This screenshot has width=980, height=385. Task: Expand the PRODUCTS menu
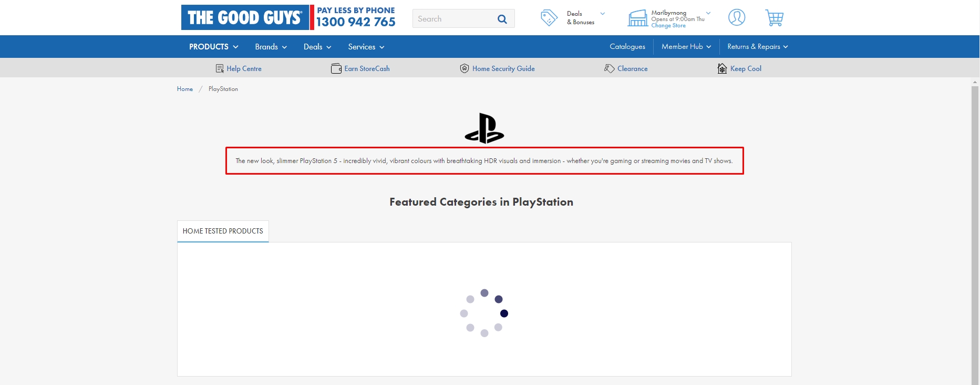(214, 47)
